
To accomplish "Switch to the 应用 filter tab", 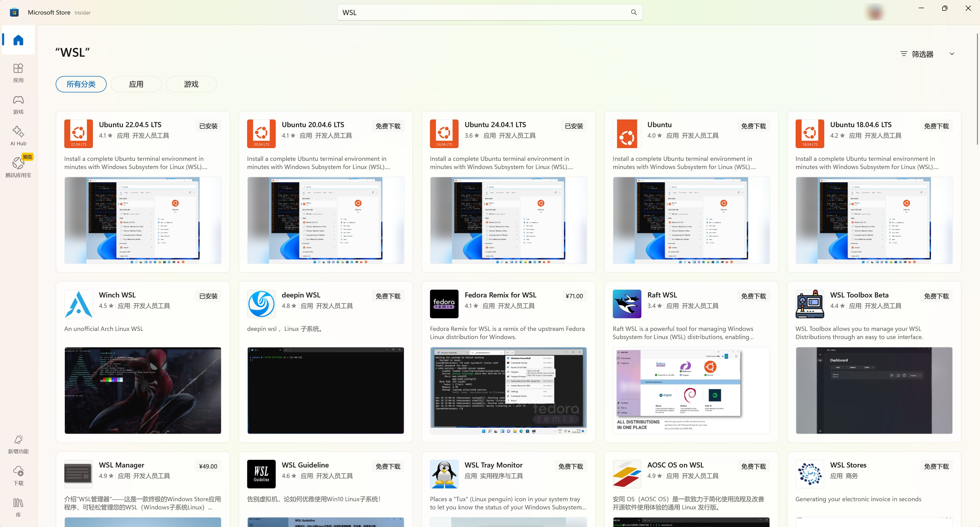I will coord(136,84).
